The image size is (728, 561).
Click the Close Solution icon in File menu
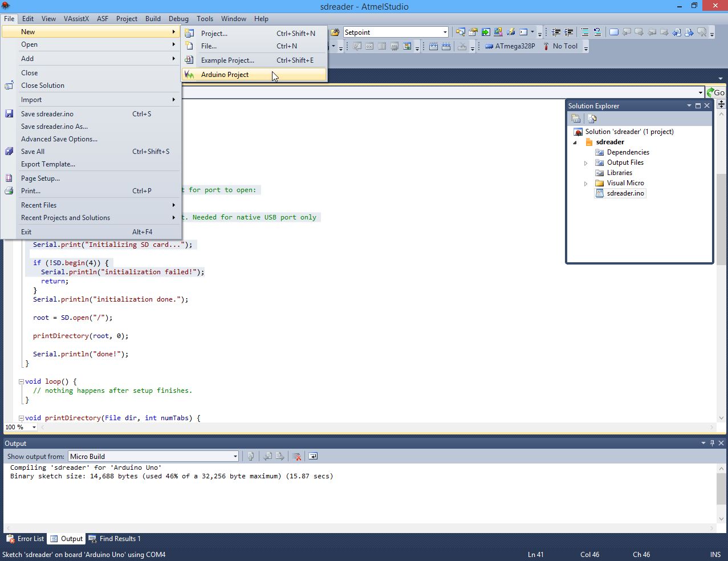(x=9, y=86)
